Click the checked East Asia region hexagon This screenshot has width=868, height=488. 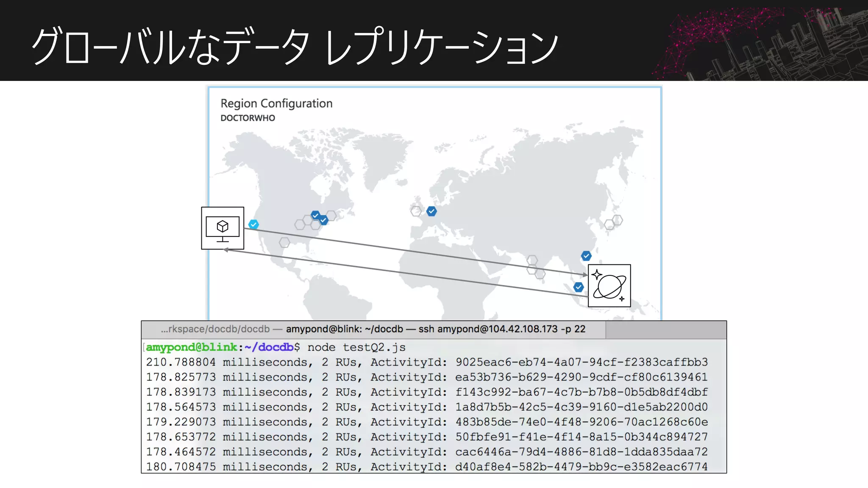click(586, 256)
